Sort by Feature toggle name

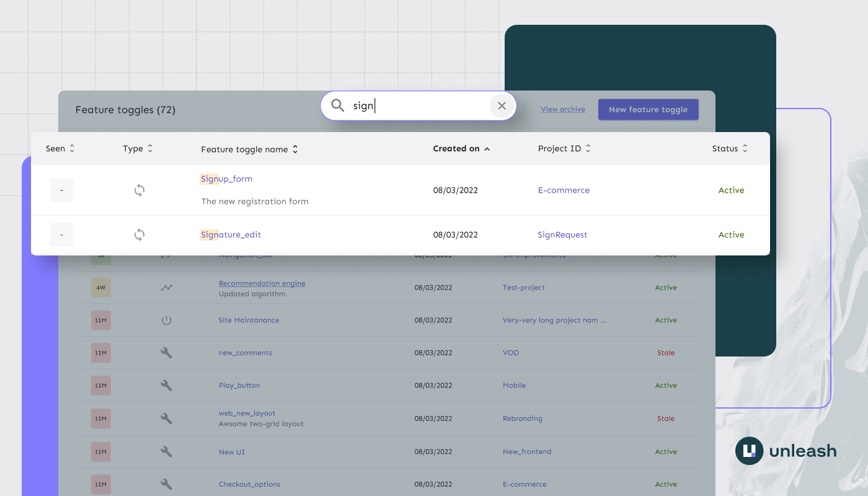249,148
